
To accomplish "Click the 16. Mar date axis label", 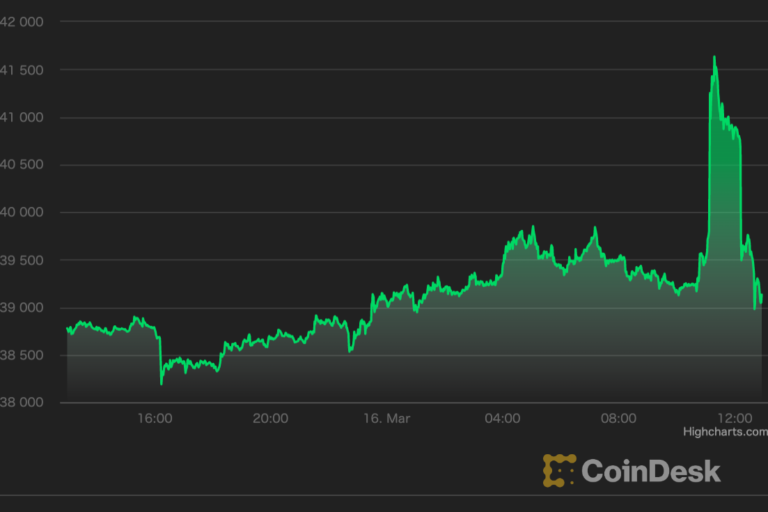I will coord(386,418).
